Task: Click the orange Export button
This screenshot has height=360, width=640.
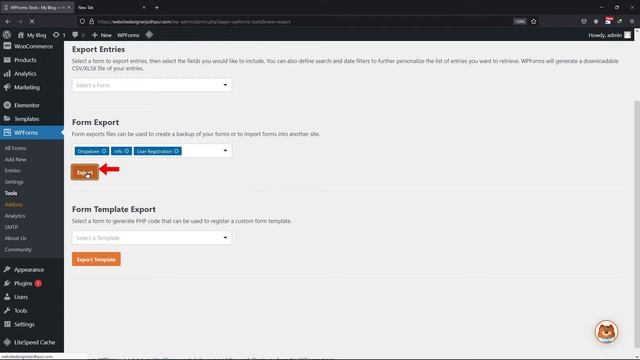Action: (85, 172)
